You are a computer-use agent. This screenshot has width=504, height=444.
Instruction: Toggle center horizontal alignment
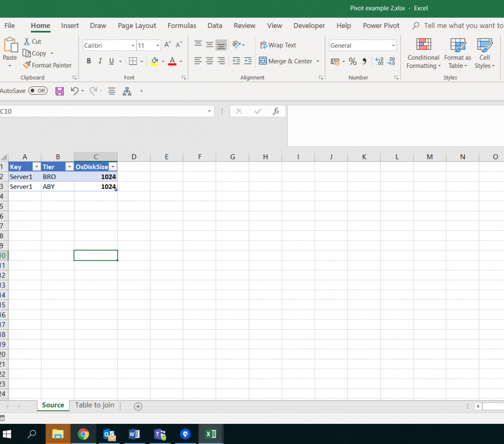click(x=209, y=61)
